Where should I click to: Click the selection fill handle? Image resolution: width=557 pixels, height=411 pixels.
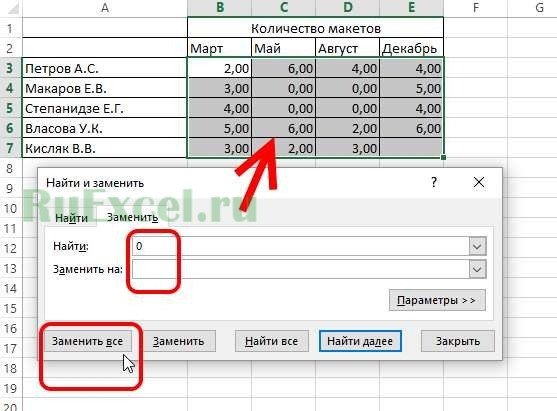(x=443, y=157)
